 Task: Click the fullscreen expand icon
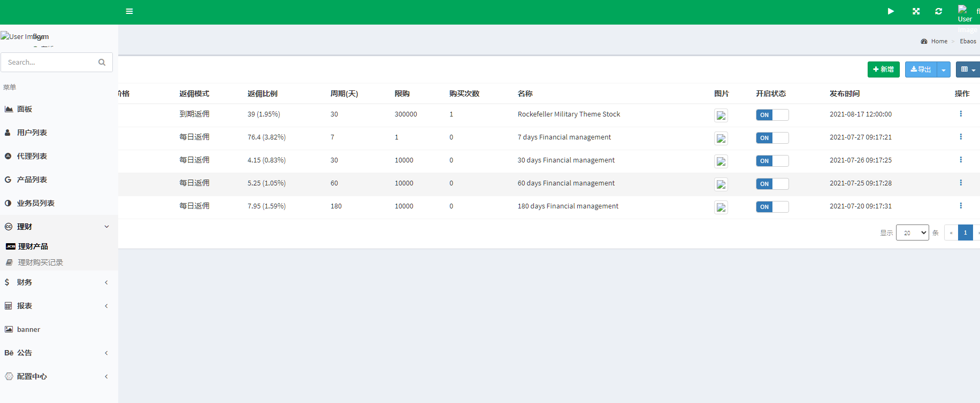(x=916, y=11)
